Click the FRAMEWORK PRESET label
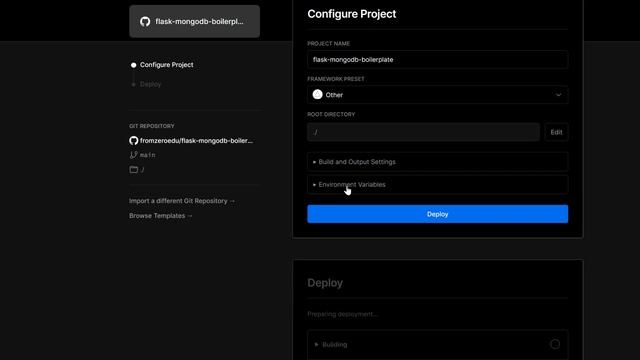Image resolution: width=640 pixels, height=360 pixels. pyautogui.click(x=336, y=79)
